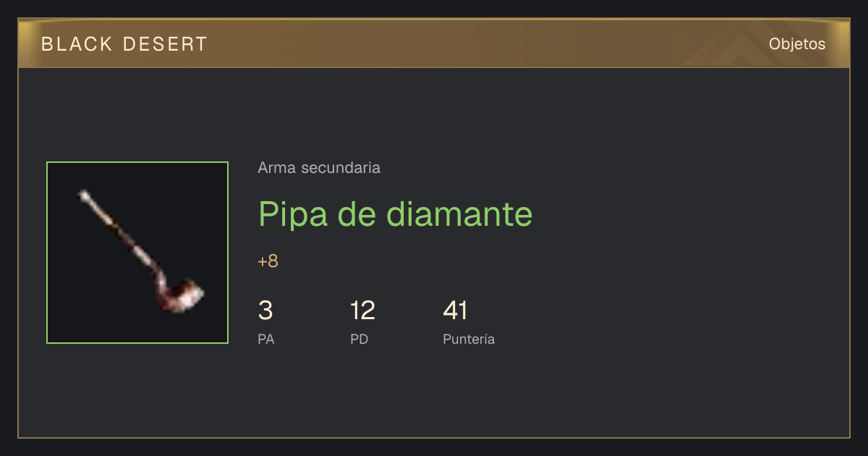
Task: Click the Arma secundaria category label
Action: (319, 168)
